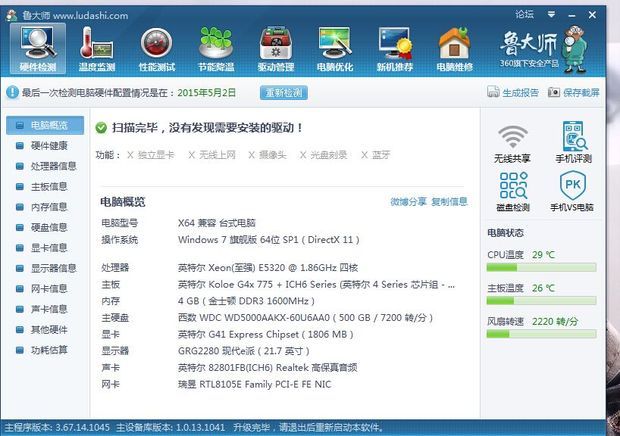The height and width of the screenshot is (436, 620).
Task: Click the blue info icon beside last detection
Action: (12, 92)
